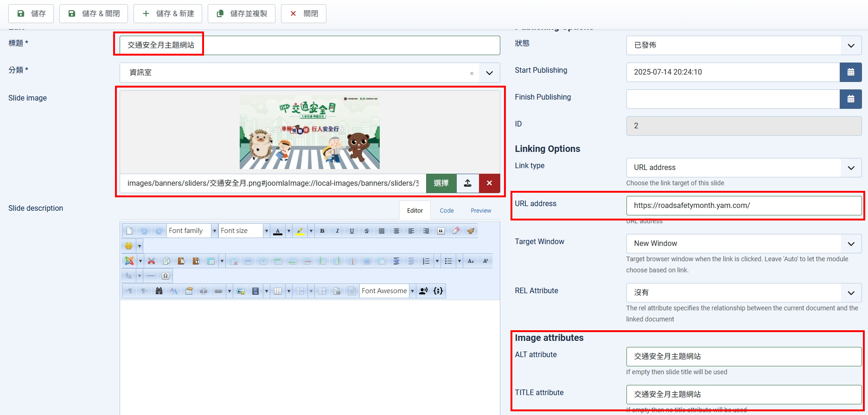Switch to the Code tab
Screen dimensions: 868x415
click(x=447, y=210)
